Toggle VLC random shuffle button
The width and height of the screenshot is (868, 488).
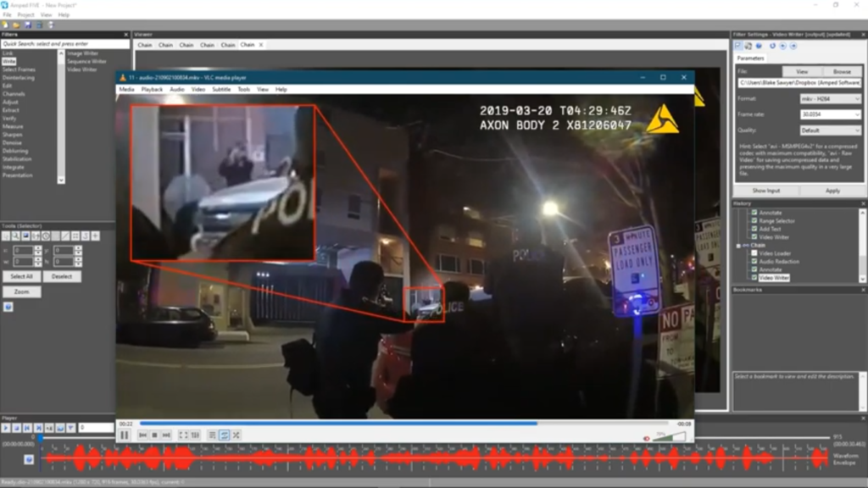click(236, 435)
